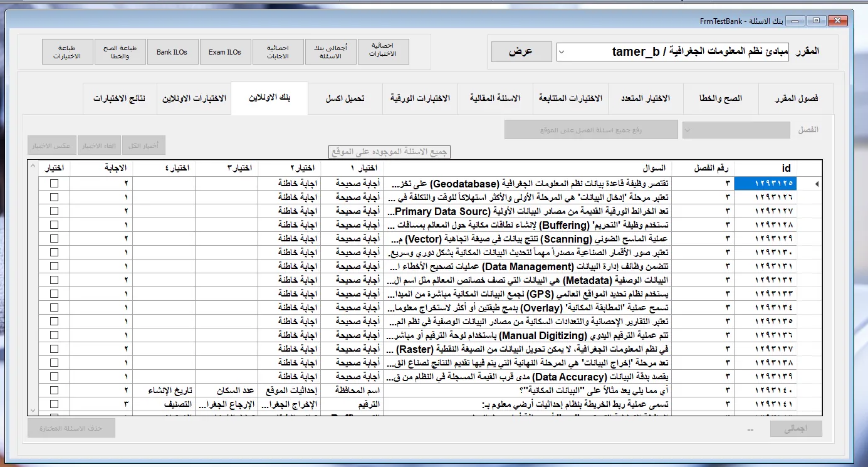Select the Raster question checkbox
The height and width of the screenshot is (467, 868).
tap(55, 349)
